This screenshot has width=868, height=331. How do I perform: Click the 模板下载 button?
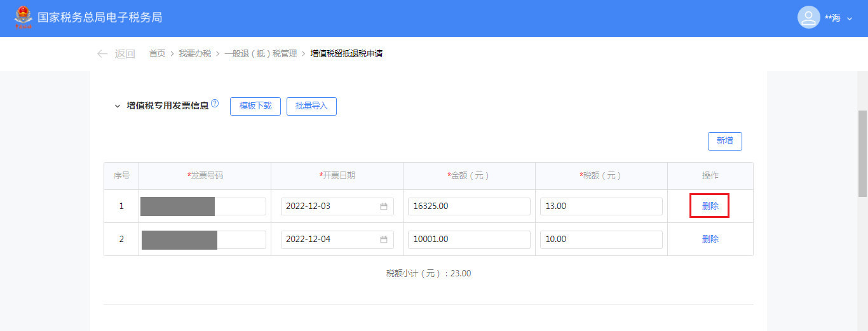click(x=255, y=106)
